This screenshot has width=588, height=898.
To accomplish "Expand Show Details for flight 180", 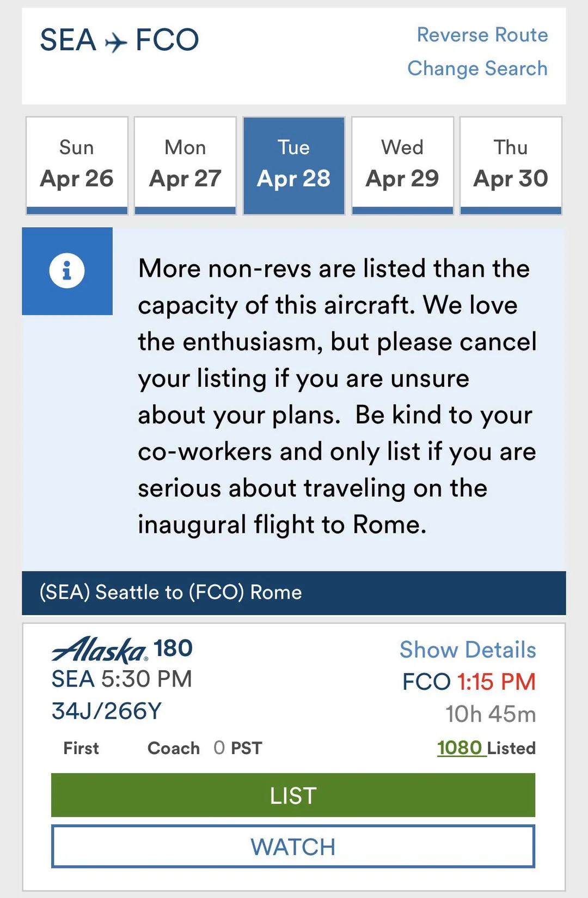I will (x=468, y=650).
